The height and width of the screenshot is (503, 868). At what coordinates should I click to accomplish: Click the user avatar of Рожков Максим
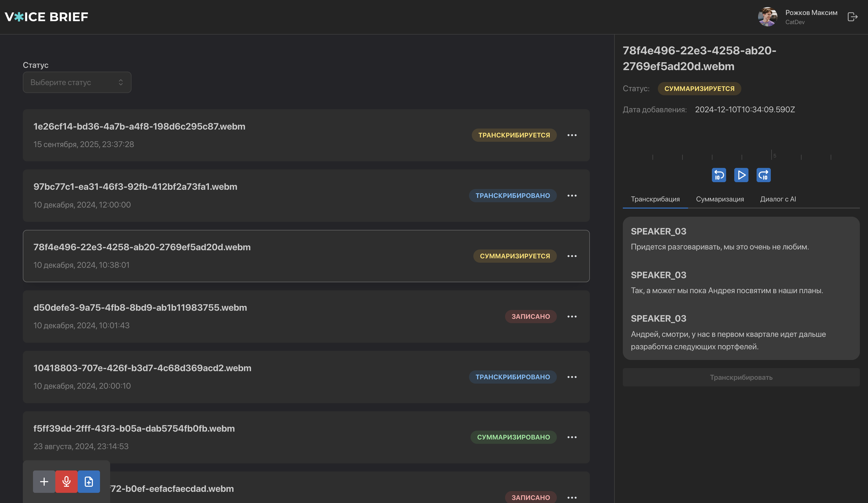click(767, 17)
